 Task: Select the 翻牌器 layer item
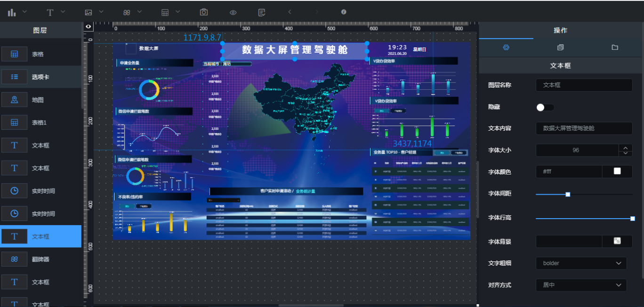point(40,259)
